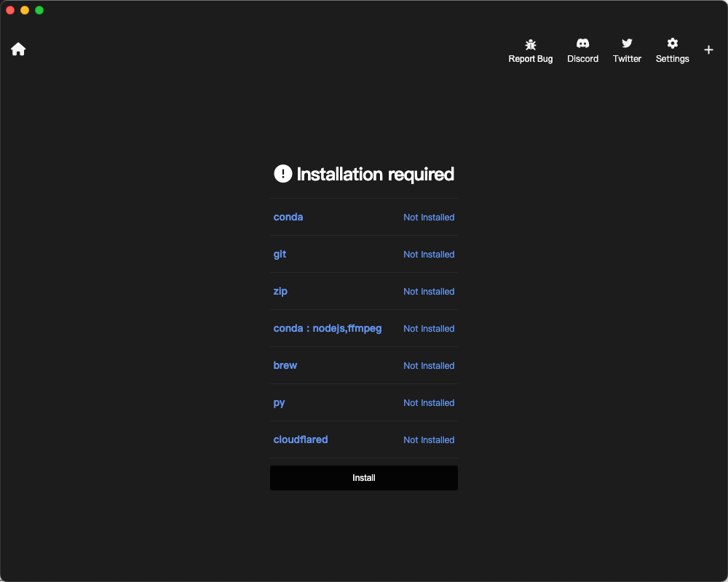The width and height of the screenshot is (728, 582).
Task: Click Not Installed status for py
Action: 429,403
